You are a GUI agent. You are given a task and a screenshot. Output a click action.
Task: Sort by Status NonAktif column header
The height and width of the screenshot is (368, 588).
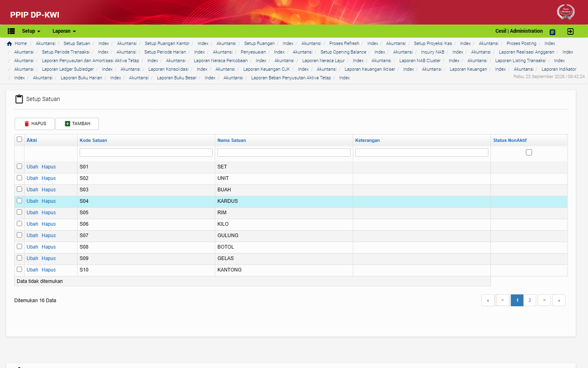coord(510,140)
